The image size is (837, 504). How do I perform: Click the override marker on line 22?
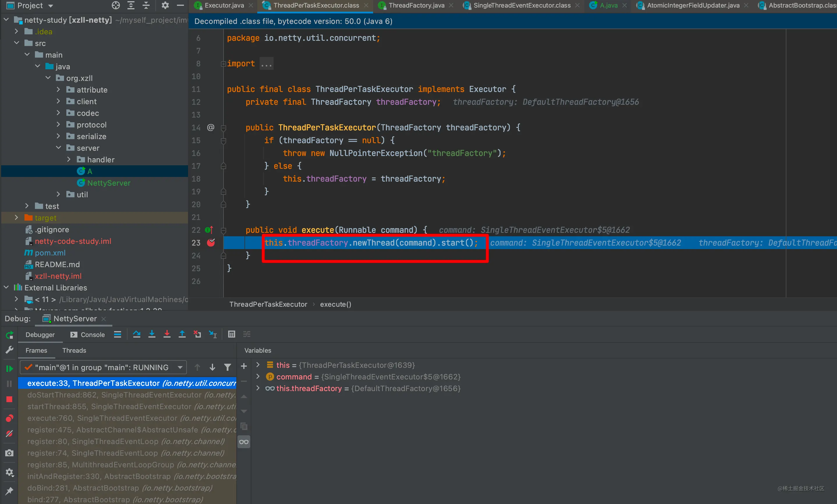click(209, 230)
